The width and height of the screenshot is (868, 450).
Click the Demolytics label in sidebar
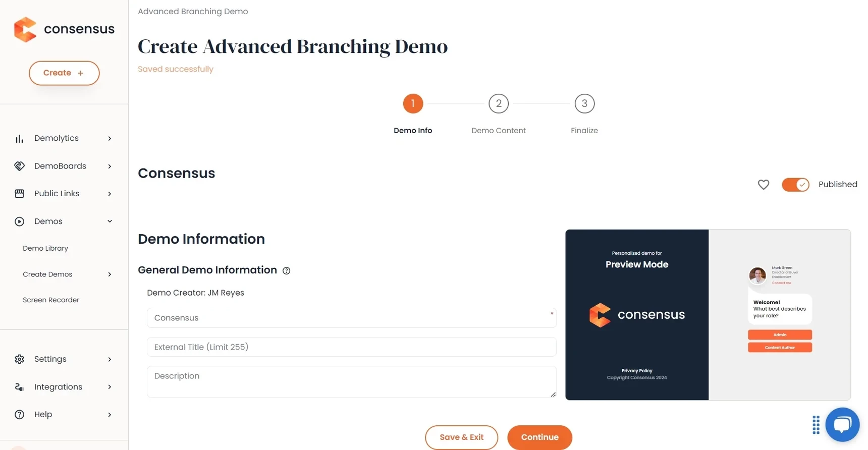57,138
